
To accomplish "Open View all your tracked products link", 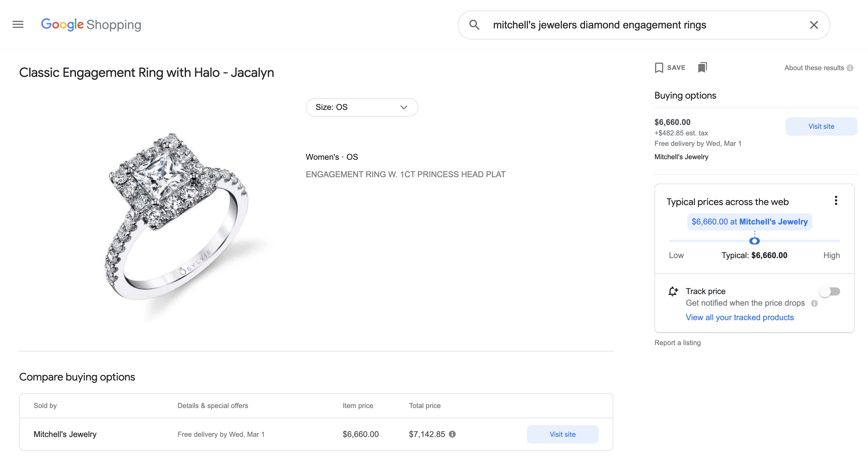I will tap(739, 318).
